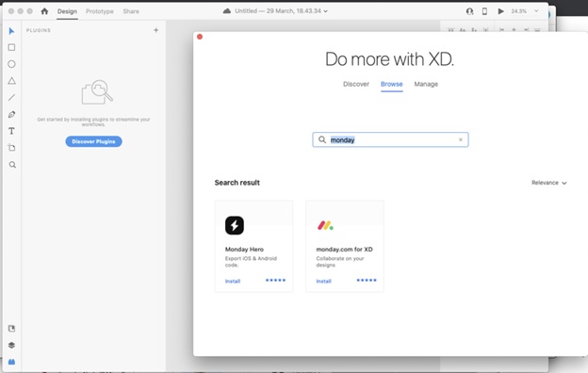
Task: Click the plugin search field
Action: (390, 139)
